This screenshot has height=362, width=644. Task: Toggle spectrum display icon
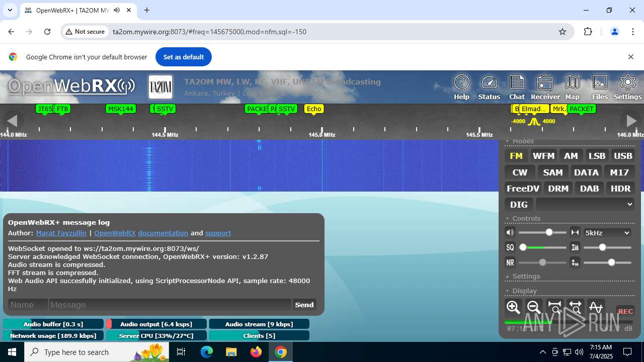click(596, 307)
